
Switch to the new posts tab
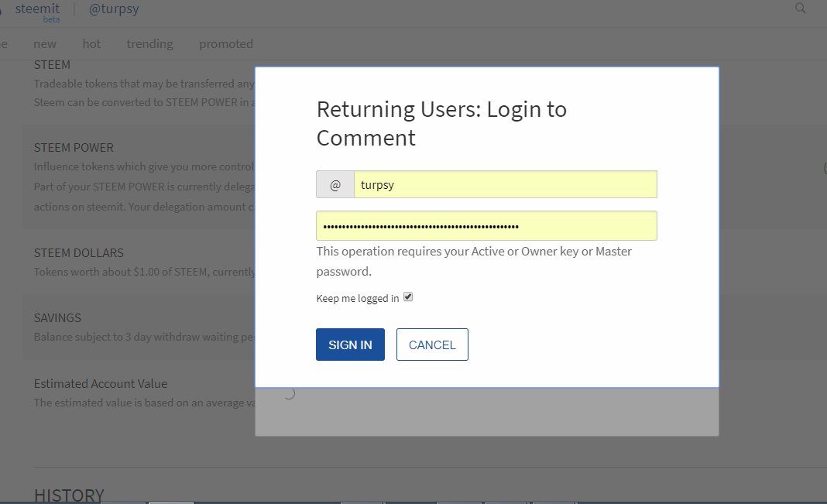click(x=45, y=44)
